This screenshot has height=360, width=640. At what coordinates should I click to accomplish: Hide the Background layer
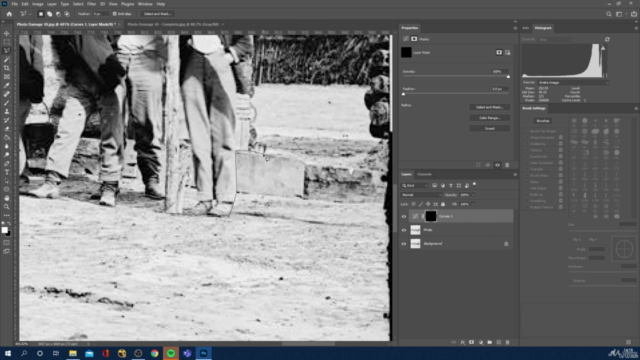[404, 244]
